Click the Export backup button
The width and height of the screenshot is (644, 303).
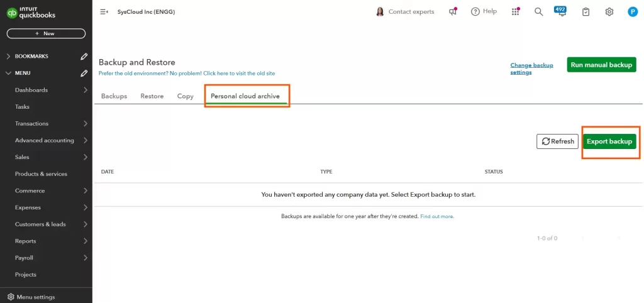point(609,141)
